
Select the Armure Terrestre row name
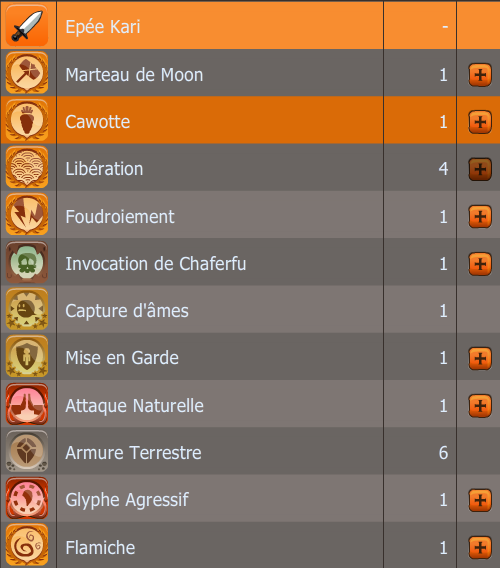(x=133, y=453)
